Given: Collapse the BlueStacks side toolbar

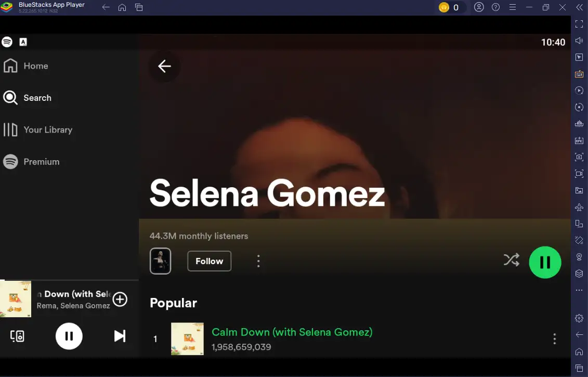Looking at the screenshot, I should [x=579, y=7].
